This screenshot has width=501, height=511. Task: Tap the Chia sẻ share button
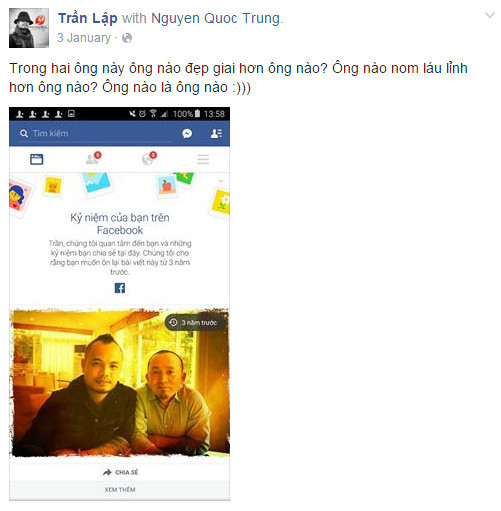[x=120, y=472]
